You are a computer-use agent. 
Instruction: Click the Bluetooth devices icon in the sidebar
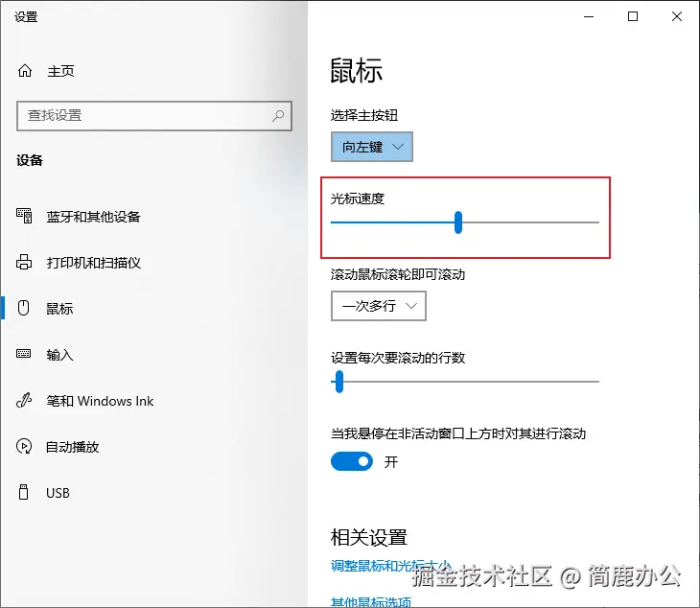tap(24, 216)
